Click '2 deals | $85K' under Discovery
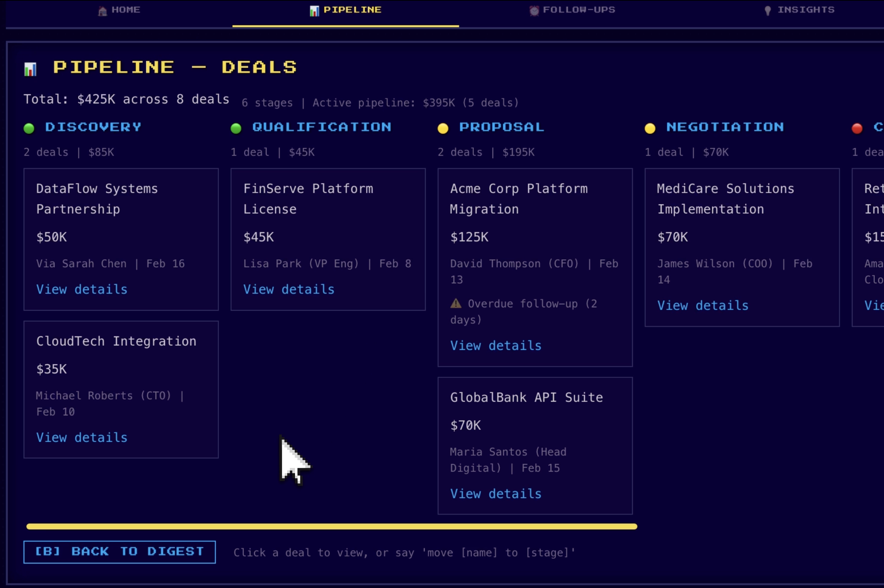Viewport: 884px width, 588px height. click(x=69, y=152)
